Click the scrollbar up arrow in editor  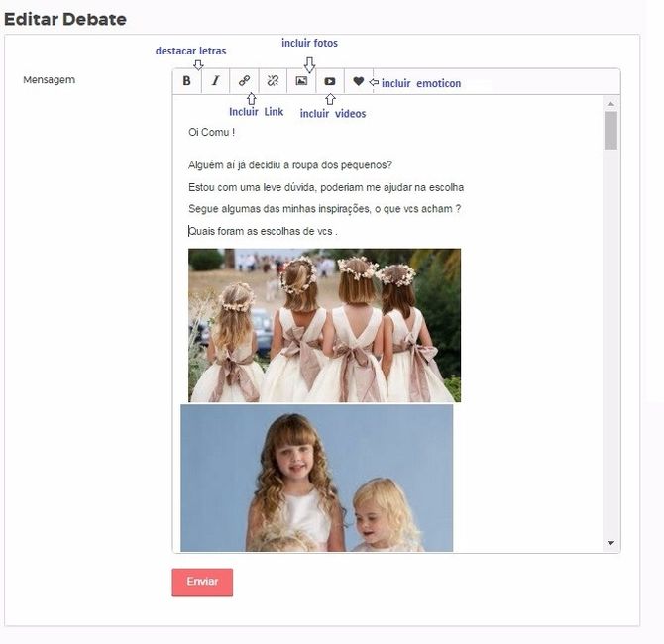click(610, 104)
